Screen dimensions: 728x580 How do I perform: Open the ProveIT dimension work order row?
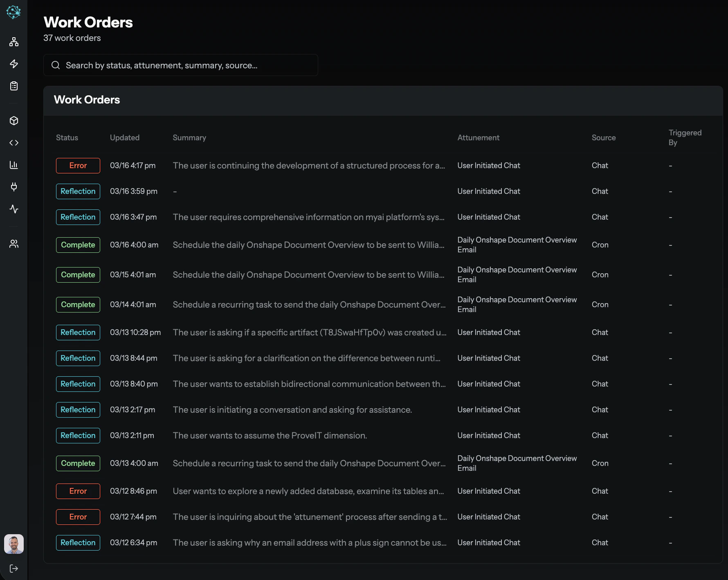(270, 435)
